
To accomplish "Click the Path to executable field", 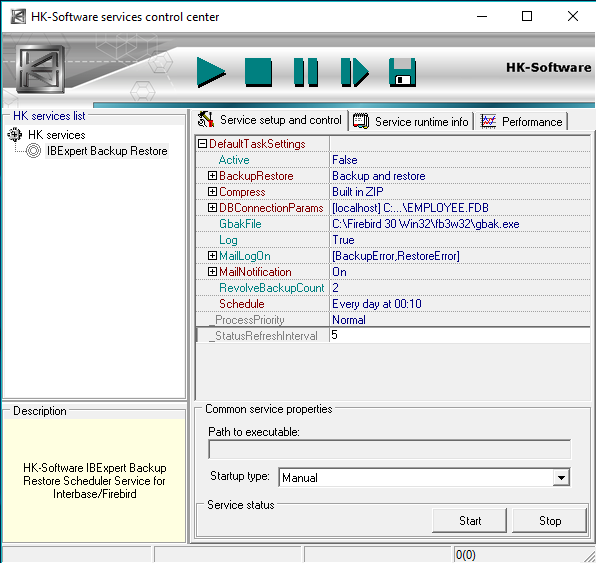I will click(x=390, y=449).
